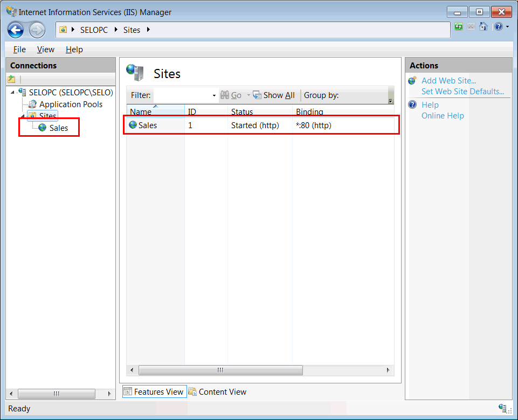Click the Create New Connection icon in Connections
This screenshot has width=518, height=420.
click(11, 79)
